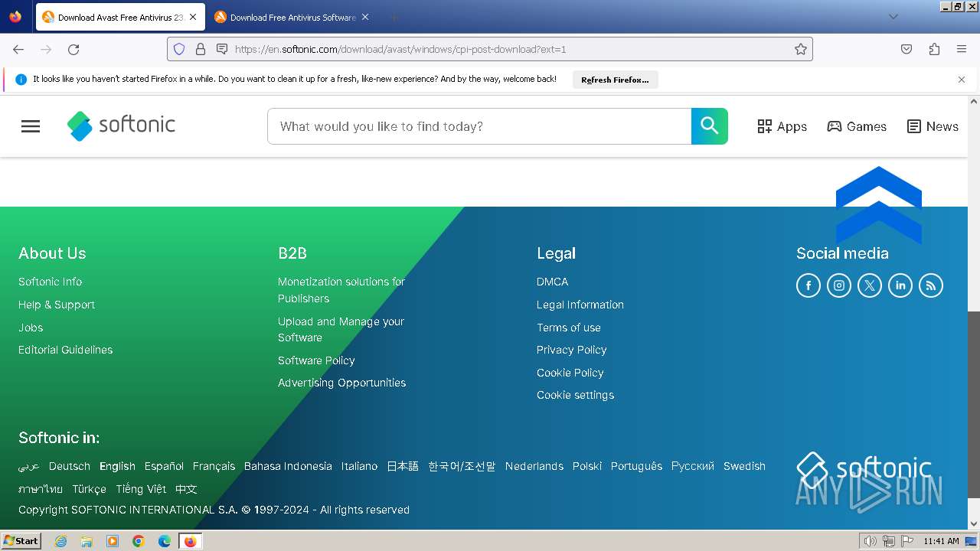Dismiss the Firefox refresh notification bar

pyautogui.click(x=962, y=80)
